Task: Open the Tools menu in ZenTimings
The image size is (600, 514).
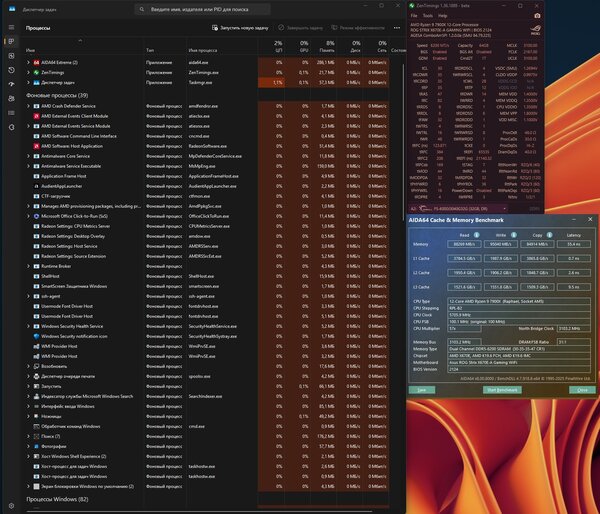Action: click(428, 16)
